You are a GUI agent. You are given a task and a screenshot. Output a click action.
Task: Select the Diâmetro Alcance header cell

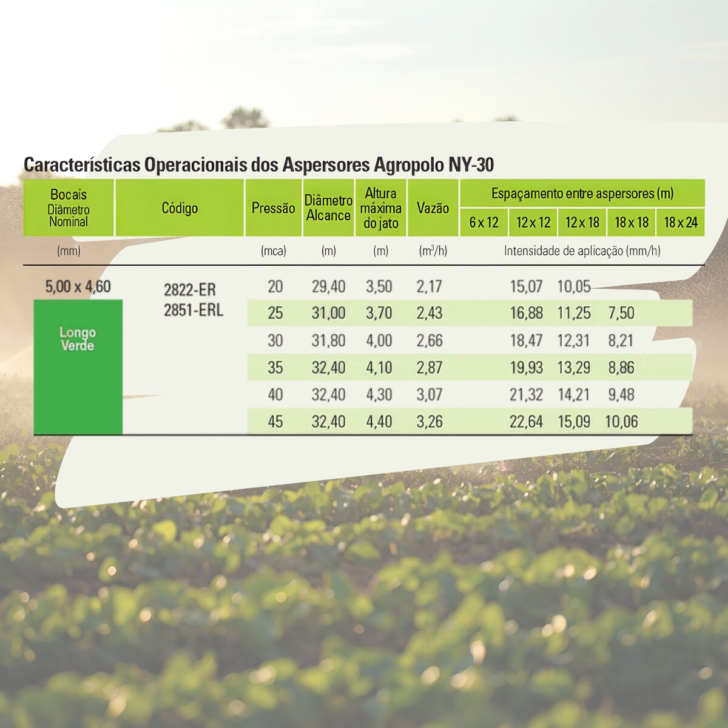pyautogui.click(x=328, y=208)
